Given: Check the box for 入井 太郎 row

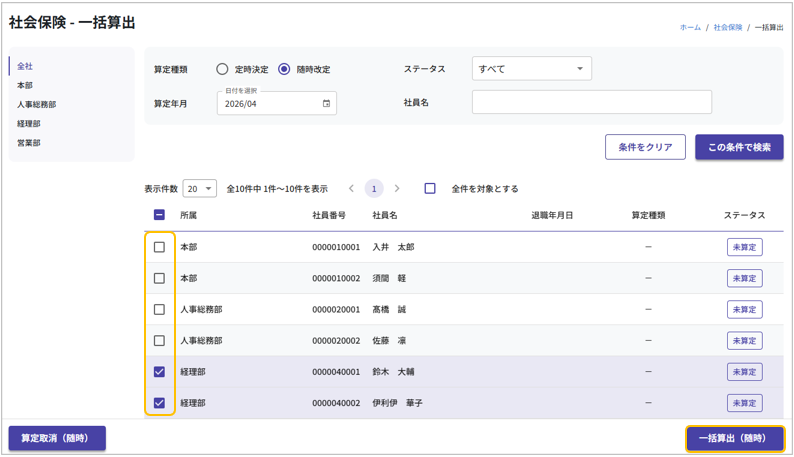Looking at the screenshot, I should click(159, 247).
